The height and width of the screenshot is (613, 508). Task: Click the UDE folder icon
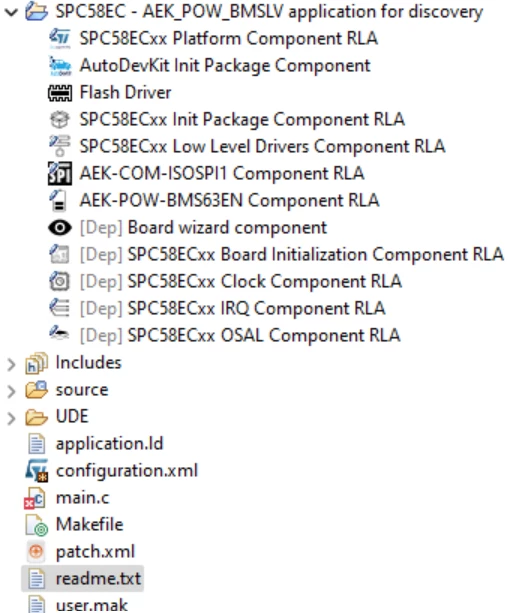tap(36, 417)
